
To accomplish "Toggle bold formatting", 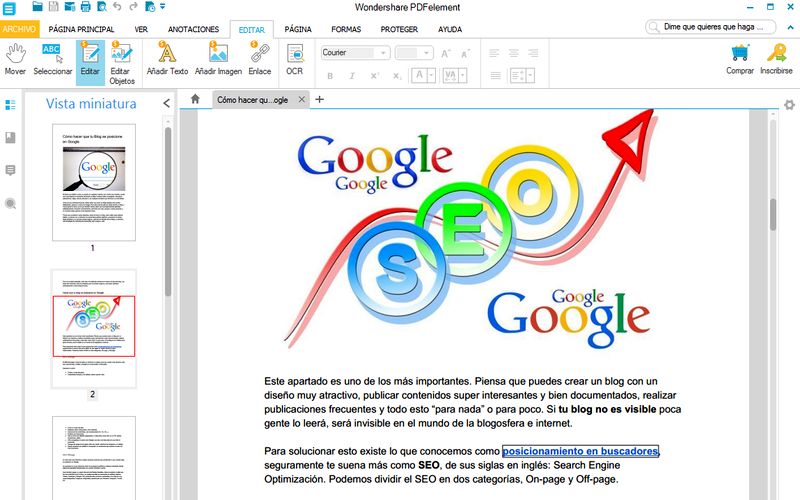I will point(330,76).
